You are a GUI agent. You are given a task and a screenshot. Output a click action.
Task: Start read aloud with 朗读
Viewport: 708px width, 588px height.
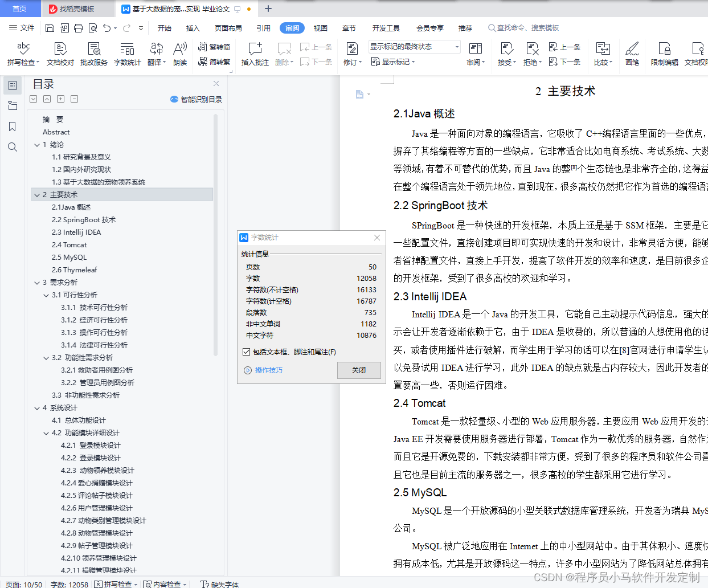[x=180, y=54]
